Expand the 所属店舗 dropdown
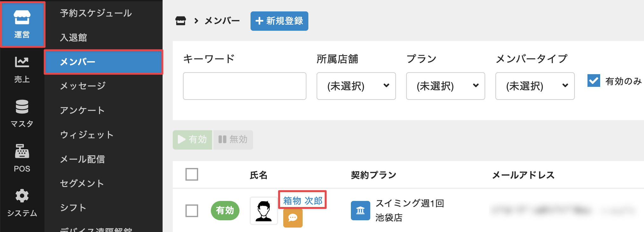Screen dimensions: 644x232 click(x=356, y=86)
